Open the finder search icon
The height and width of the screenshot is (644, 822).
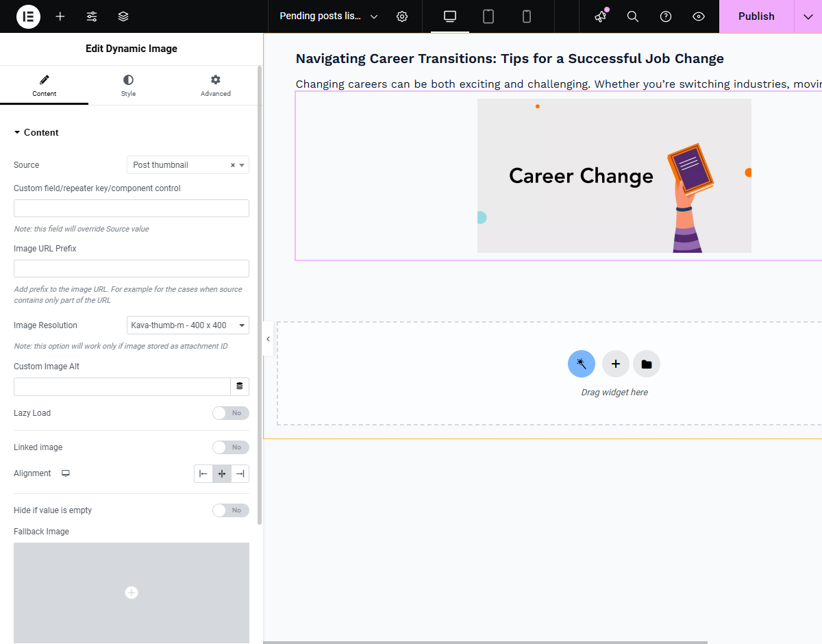pos(633,16)
